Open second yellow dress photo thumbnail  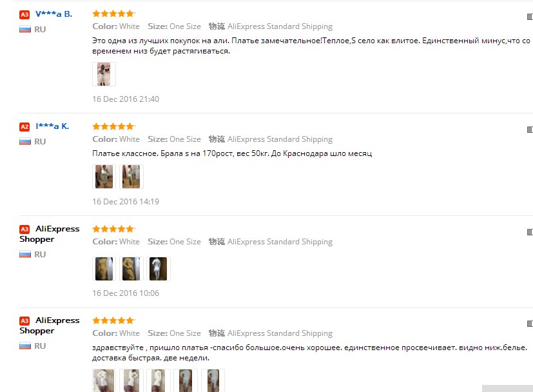pyautogui.click(x=131, y=269)
